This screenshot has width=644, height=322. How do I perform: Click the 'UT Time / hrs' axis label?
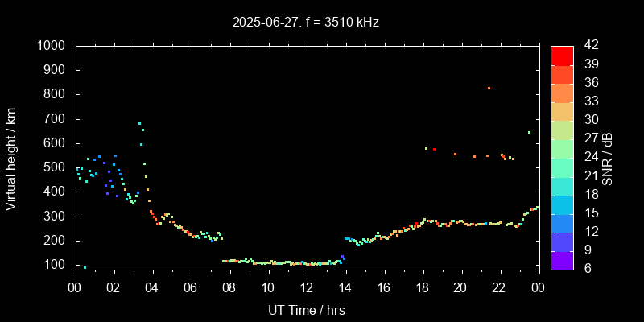tap(306, 309)
